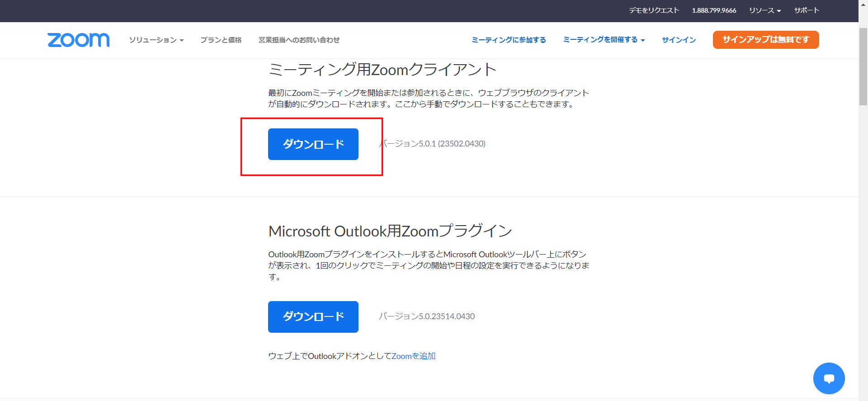868x401 pixels.
Task: Click the Zoomを追加 link
Action: pos(413,356)
